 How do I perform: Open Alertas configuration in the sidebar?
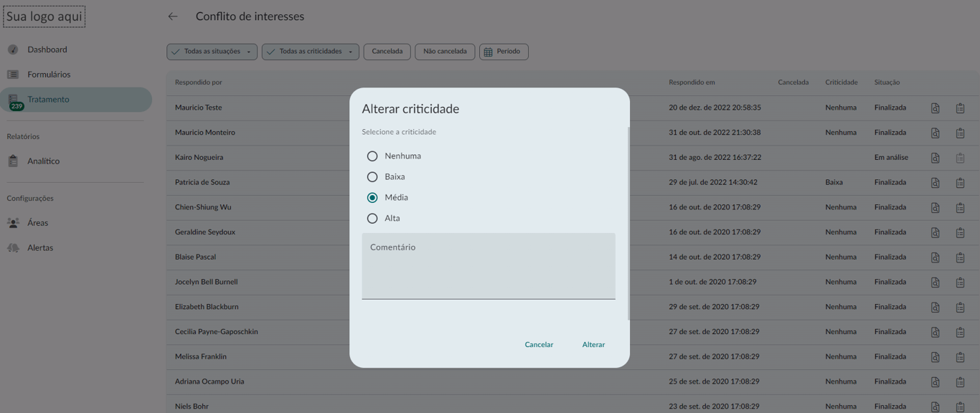pyautogui.click(x=76, y=248)
